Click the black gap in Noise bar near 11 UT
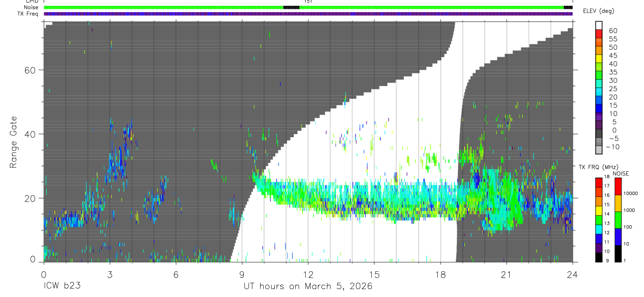This screenshot has width=644, height=297. 291,7
